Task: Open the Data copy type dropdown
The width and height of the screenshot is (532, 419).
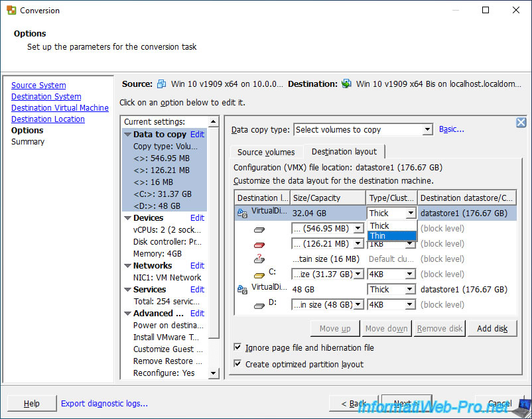Action: (x=427, y=130)
